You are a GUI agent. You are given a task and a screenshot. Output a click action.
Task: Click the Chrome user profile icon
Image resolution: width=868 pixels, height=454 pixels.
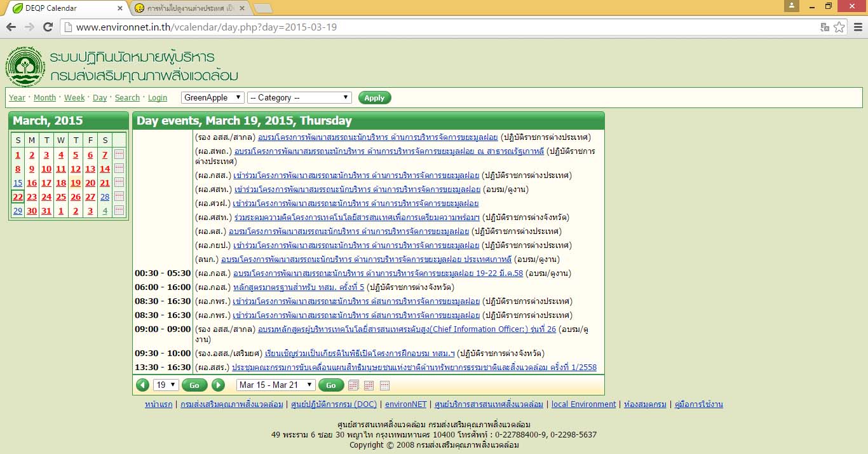(791, 6)
